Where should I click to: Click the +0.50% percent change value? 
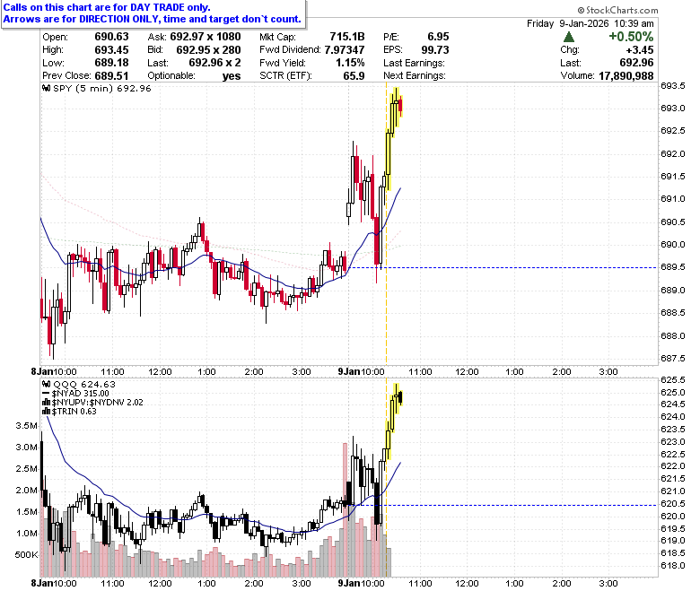coord(631,37)
